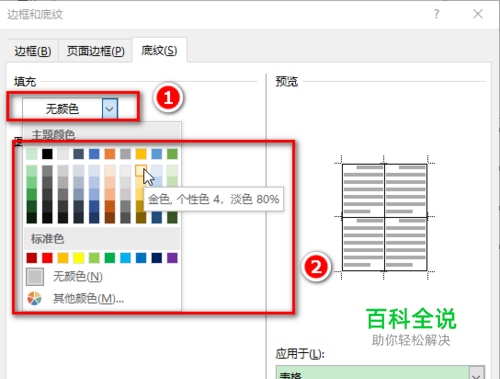Viewport: 500px width, 379px height.
Task: Close the 边框和底纹 dialog
Action: pos(478,14)
